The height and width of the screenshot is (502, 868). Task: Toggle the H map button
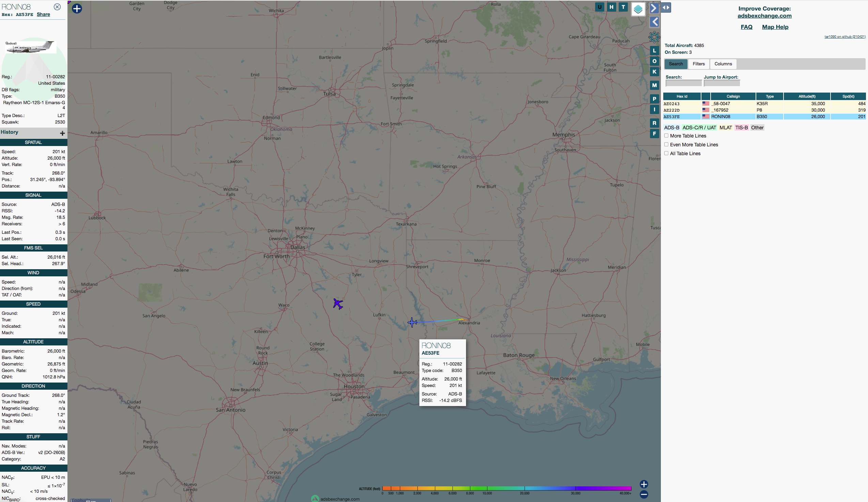pyautogui.click(x=611, y=7)
